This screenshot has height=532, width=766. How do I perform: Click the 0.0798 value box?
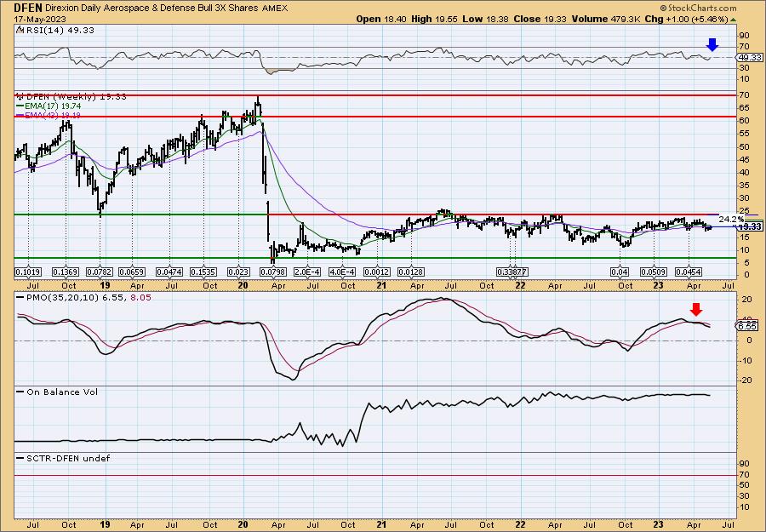click(272, 272)
